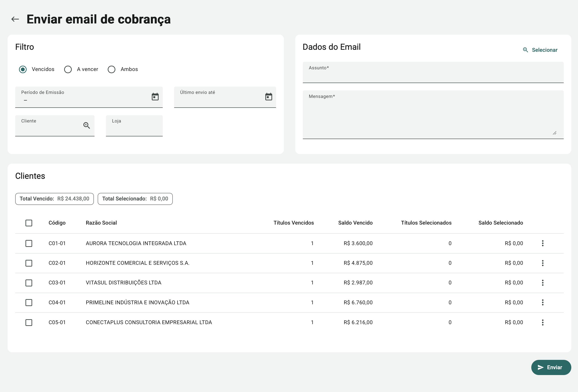Open more options for CONECTAPLUS CONSULTORIA row
578x392 pixels.
click(x=542, y=322)
